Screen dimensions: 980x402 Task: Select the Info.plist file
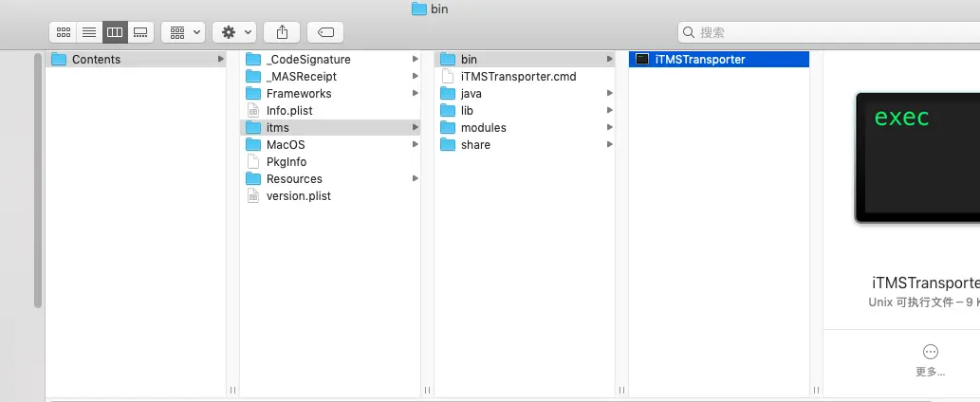pos(330,111)
